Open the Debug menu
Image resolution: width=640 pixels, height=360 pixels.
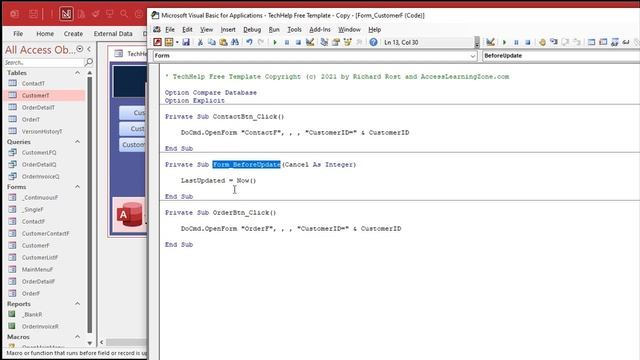coord(252,29)
